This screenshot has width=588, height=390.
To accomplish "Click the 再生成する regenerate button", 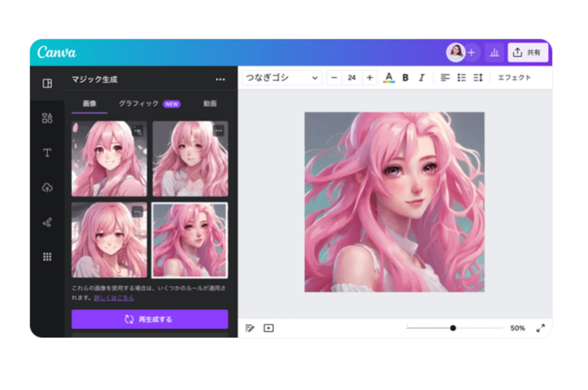I will tap(150, 319).
